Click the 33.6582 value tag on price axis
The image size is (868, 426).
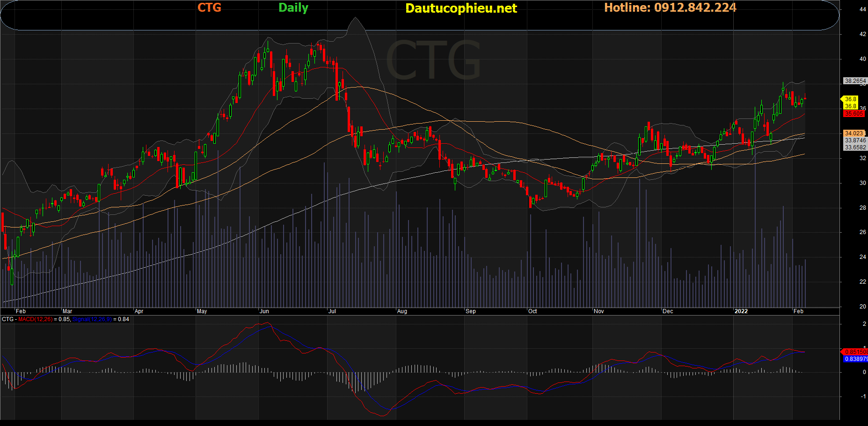[854, 147]
